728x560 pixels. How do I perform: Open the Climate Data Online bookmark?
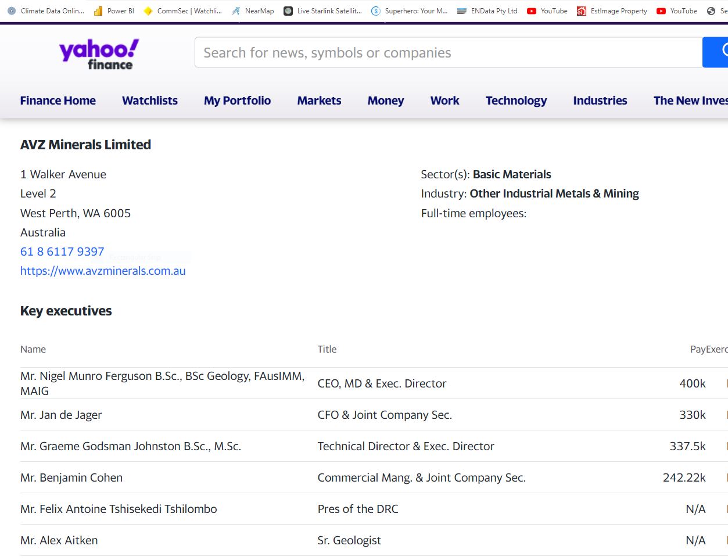[46, 11]
